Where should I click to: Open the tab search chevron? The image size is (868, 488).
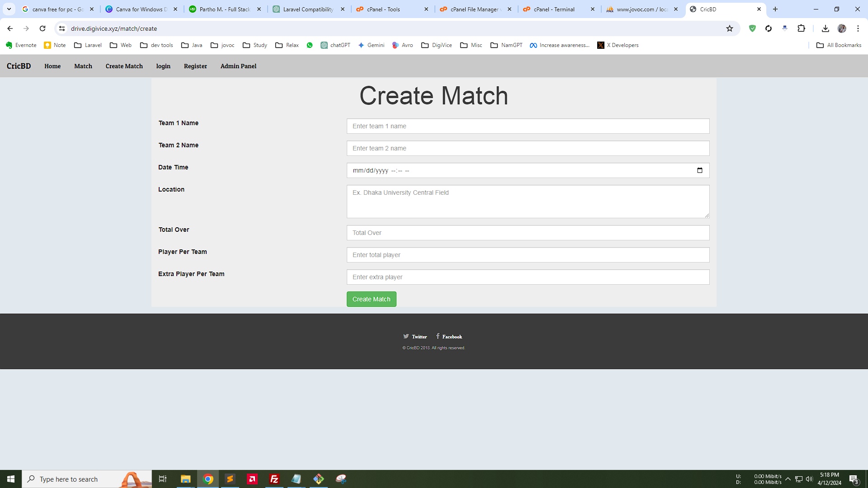coord(9,9)
